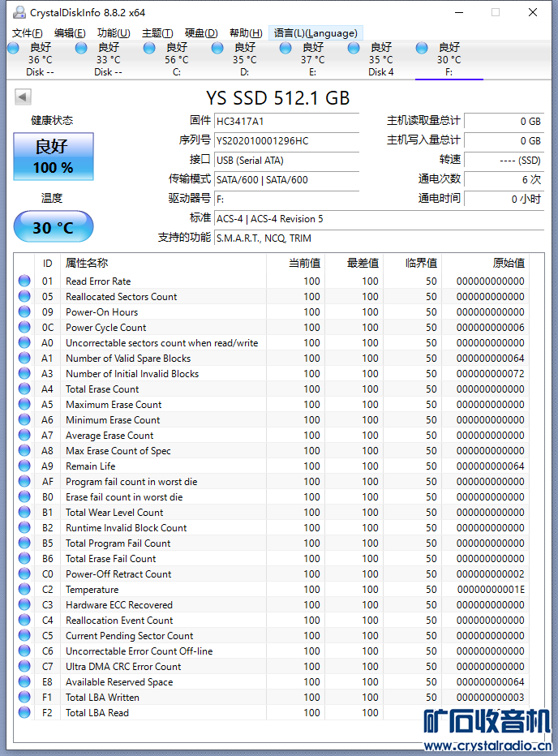This screenshot has height=756, width=558.
Task: Open the 硬盘(D) menu
Action: [x=201, y=32]
